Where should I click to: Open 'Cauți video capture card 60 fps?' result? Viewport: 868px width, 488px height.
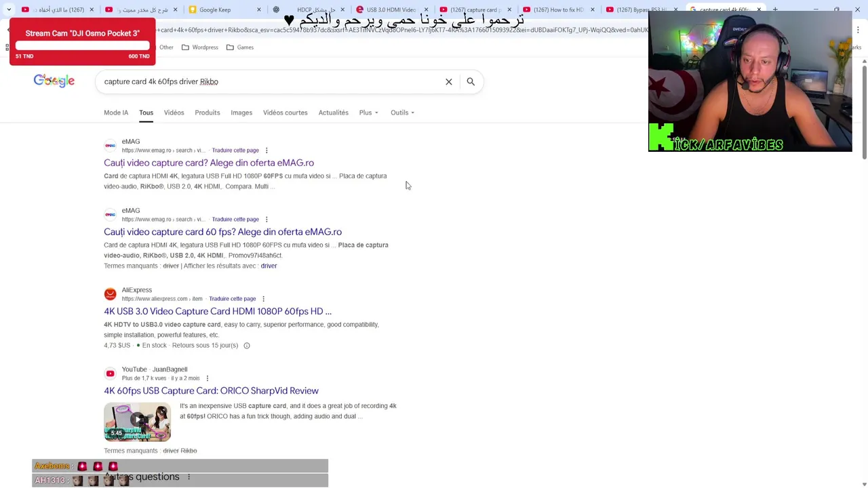(x=222, y=232)
